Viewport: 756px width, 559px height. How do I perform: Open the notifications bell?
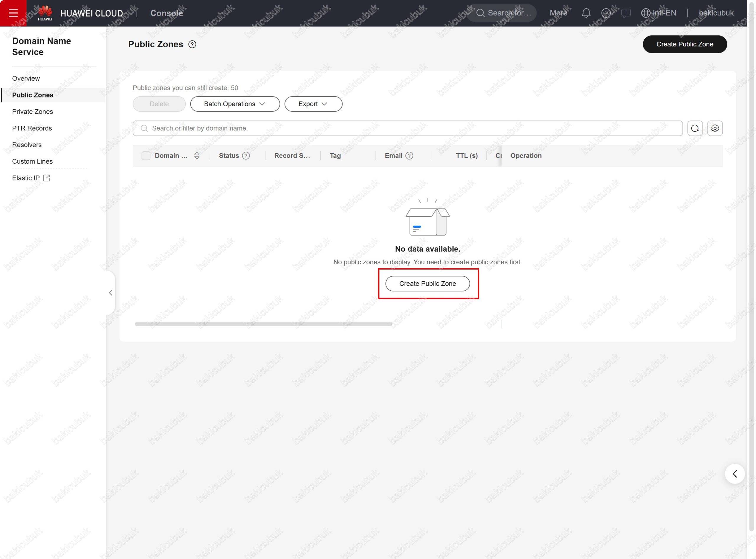coord(586,13)
